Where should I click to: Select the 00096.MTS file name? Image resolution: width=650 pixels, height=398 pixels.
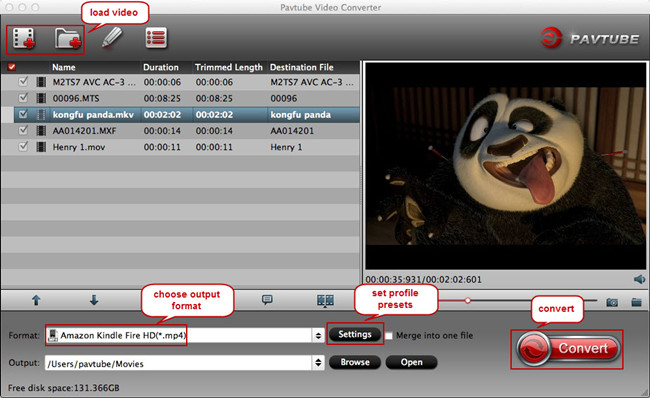coord(76,98)
